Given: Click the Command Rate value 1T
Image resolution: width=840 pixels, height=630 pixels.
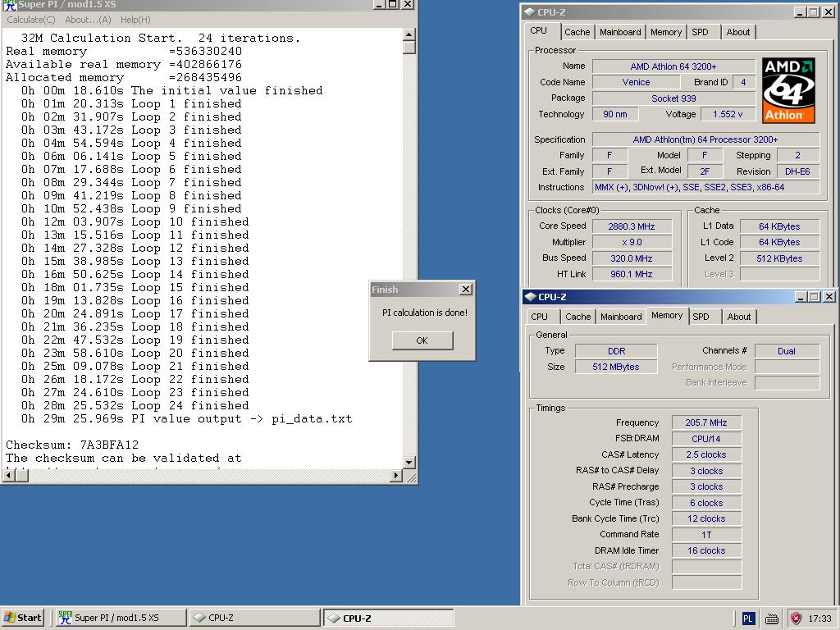Looking at the screenshot, I should [x=706, y=535].
